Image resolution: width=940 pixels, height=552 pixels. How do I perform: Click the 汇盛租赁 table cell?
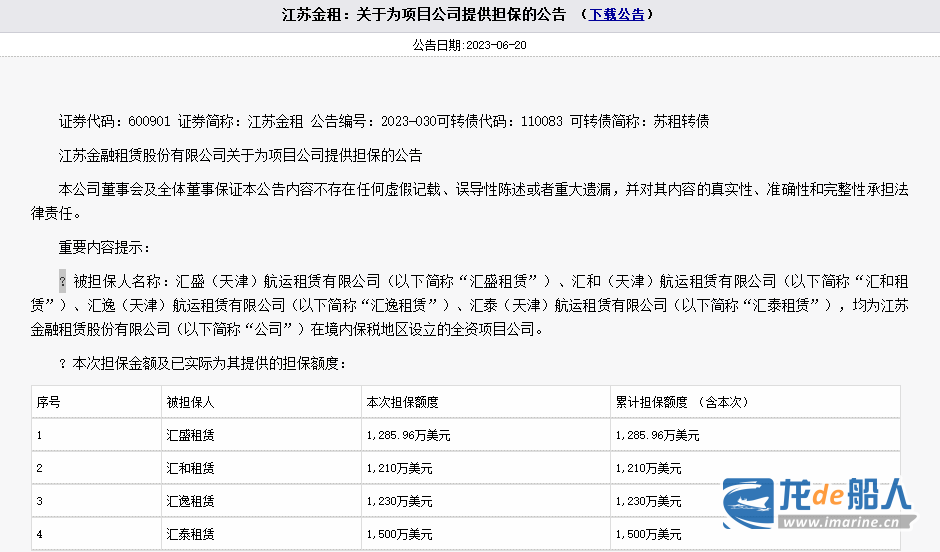pos(190,435)
